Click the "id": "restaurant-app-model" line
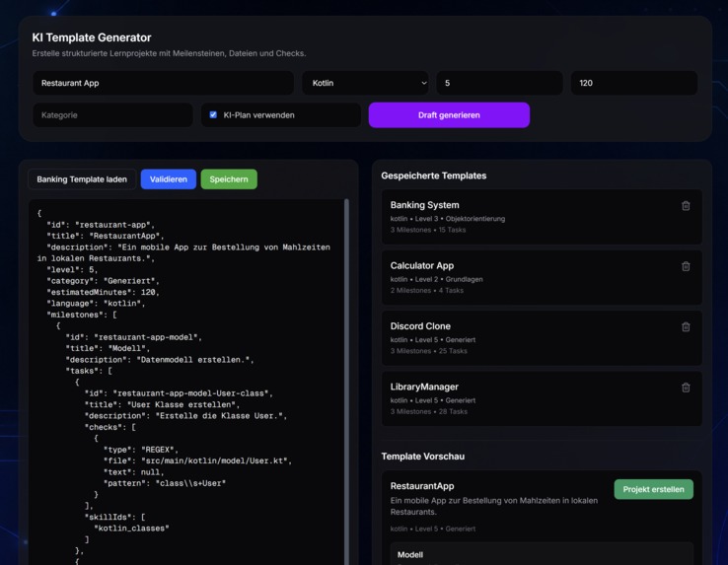Screen dimensions: 728x565 pos(134,337)
